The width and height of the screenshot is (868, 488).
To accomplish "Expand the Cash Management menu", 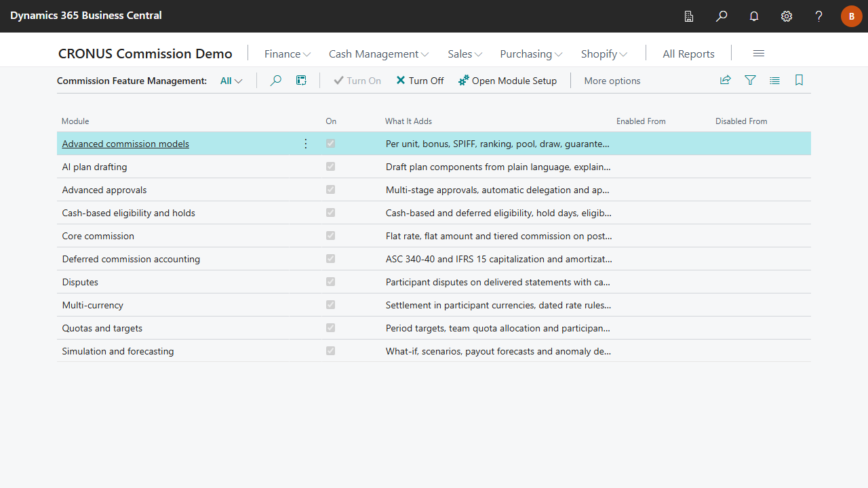I will point(378,54).
